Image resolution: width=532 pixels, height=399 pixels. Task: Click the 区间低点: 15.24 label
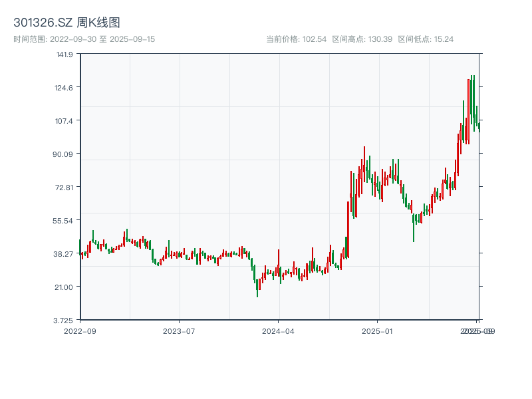(x=426, y=39)
